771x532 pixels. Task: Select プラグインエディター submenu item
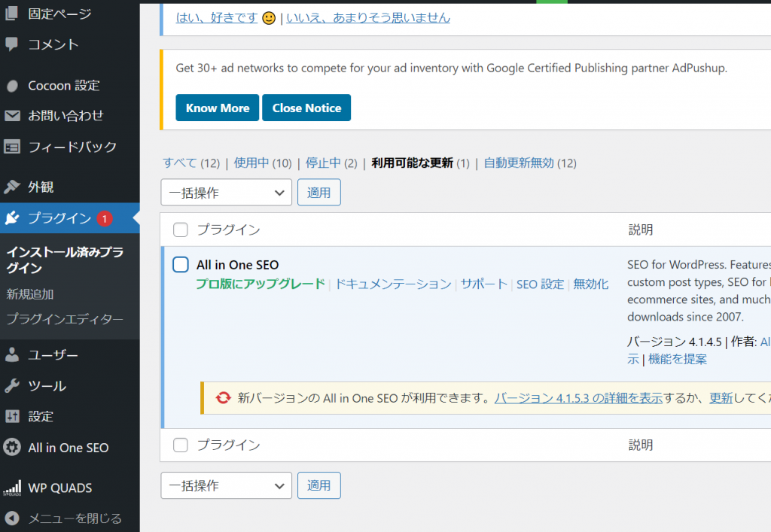(x=65, y=319)
